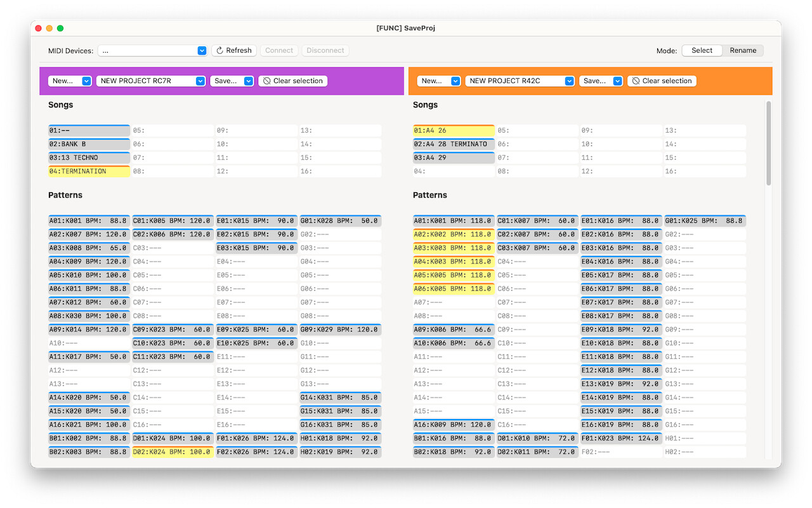
Task: Select song 02:BANK B
Action: [89, 144]
